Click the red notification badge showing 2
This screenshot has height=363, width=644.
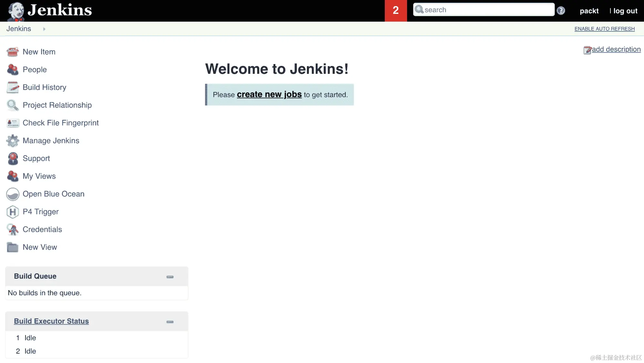coord(395,11)
